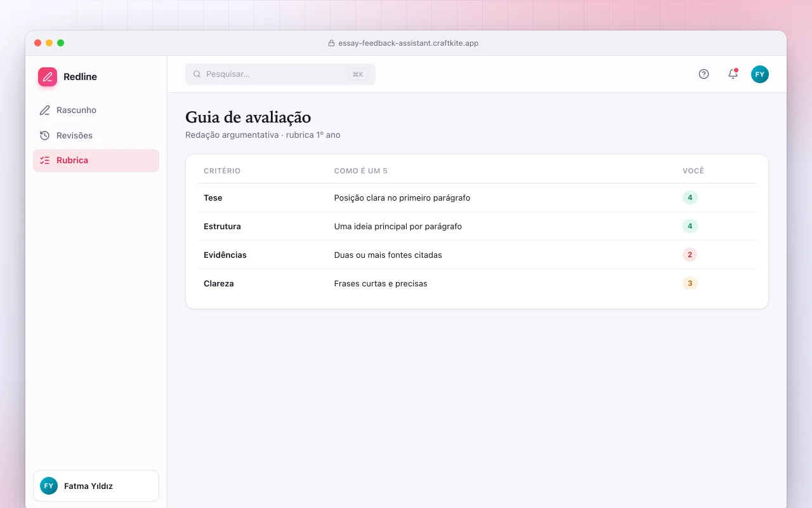
Task: Focus the Pesquisar search field
Action: (x=280, y=74)
